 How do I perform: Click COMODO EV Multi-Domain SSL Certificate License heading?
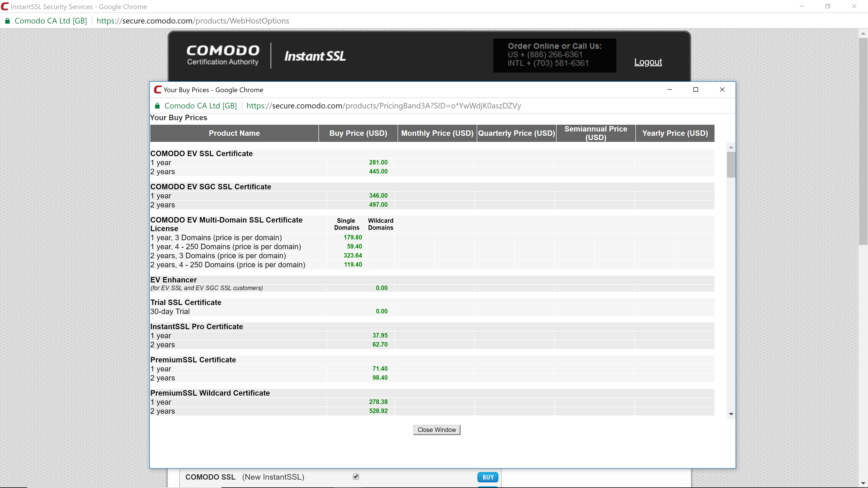pos(226,224)
